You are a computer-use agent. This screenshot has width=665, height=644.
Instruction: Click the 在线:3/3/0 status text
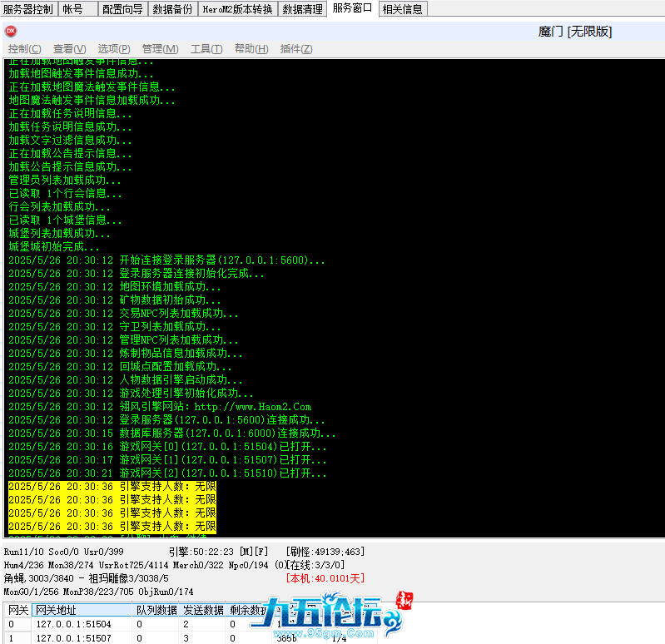tap(315, 565)
